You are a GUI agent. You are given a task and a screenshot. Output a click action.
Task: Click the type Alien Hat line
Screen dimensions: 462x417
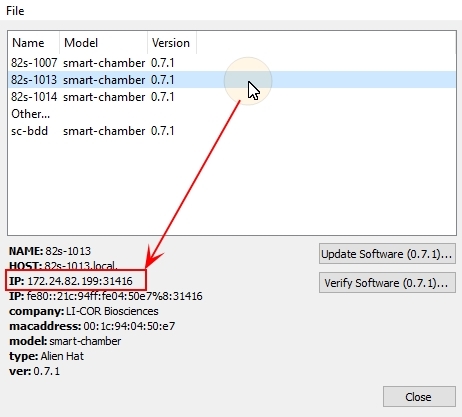click(46, 356)
